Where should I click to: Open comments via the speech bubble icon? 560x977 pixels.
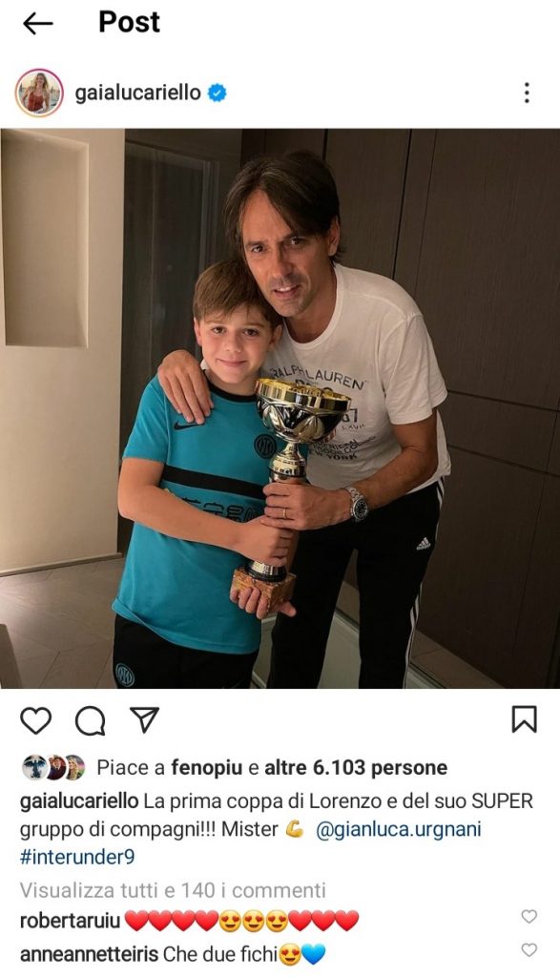[90, 721]
